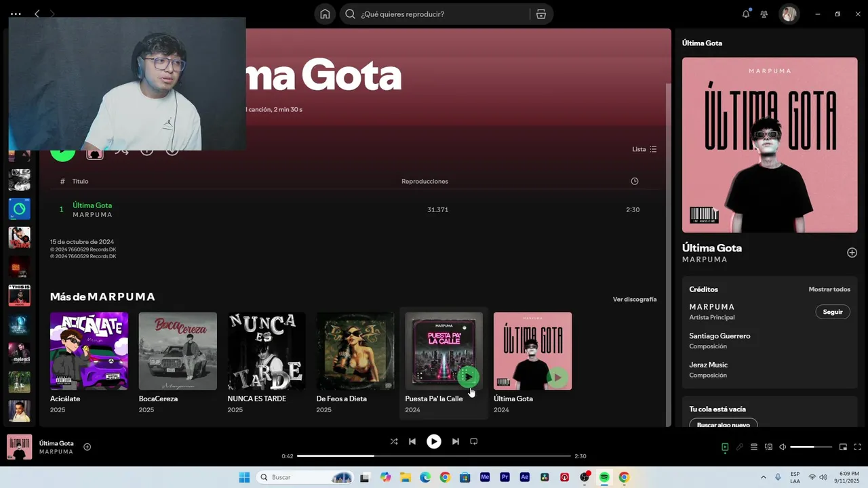The width and height of the screenshot is (868, 488).
Task: Open De Feos a Dieta album card
Action: pyautogui.click(x=355, y=363)
